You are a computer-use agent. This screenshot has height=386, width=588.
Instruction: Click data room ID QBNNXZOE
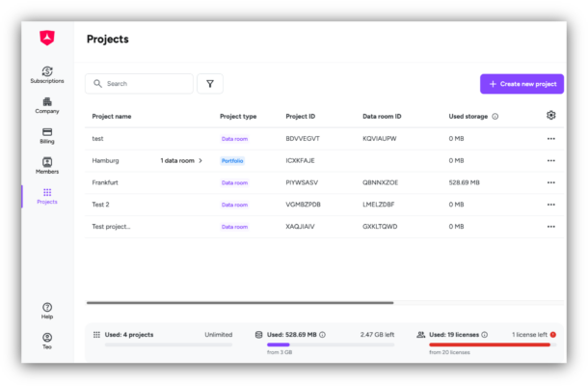380,182
